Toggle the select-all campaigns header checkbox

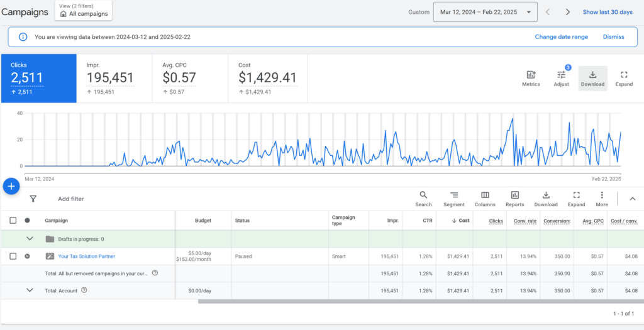(13, 221)
